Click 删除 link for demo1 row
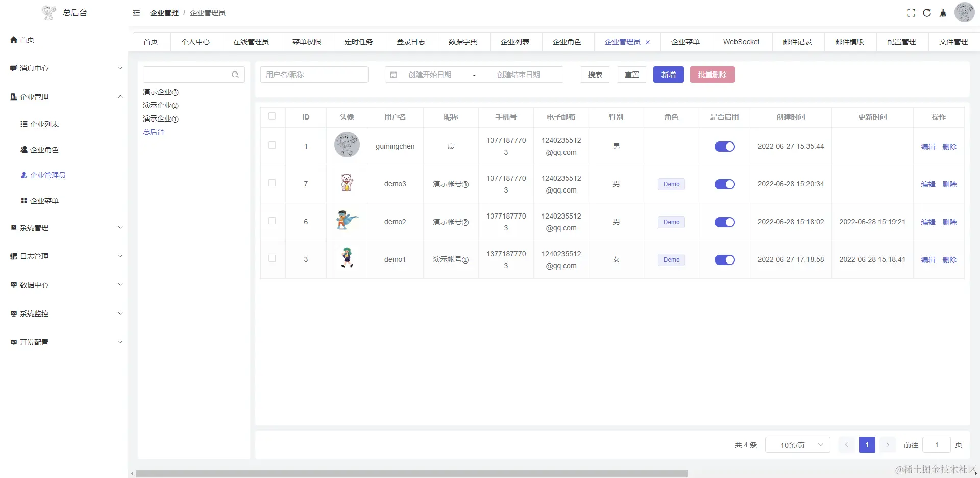 pyautogui.click(x=949, y=260)
